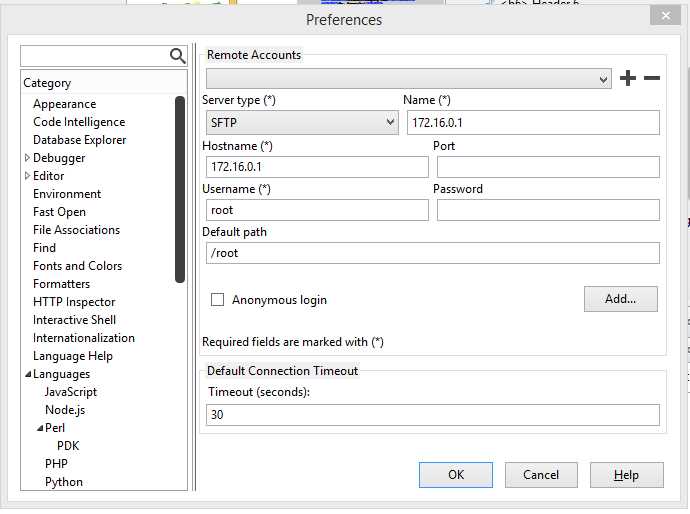Click the search magnifier icon
690x514 pixels.
pos(177,56)
